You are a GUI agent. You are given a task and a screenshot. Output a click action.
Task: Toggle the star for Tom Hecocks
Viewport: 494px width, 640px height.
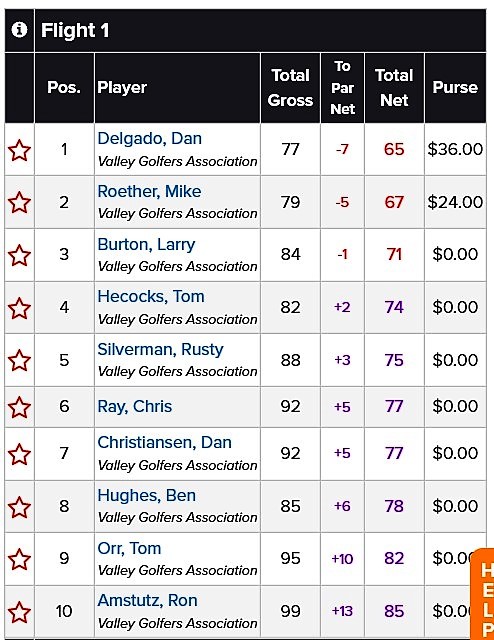coord(19,308)
